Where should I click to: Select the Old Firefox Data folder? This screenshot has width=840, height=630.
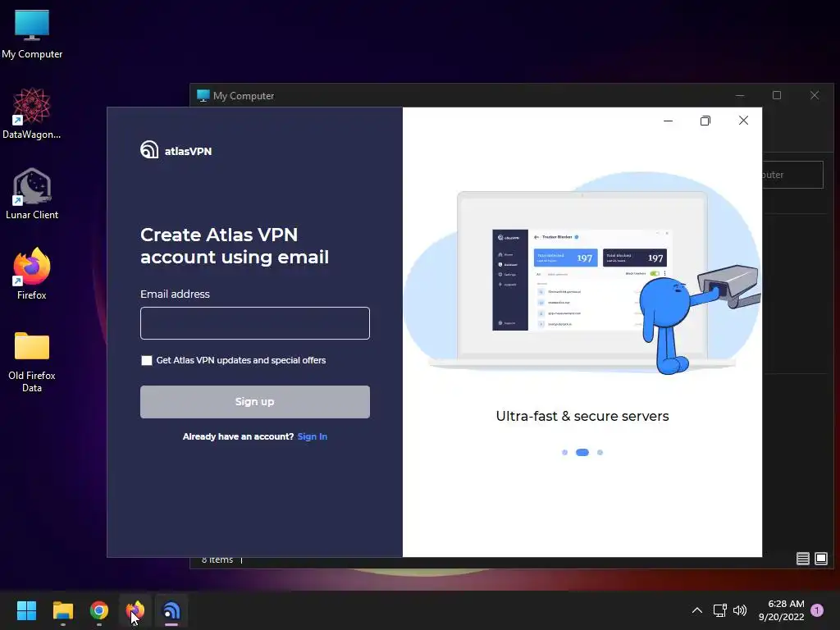32,362
